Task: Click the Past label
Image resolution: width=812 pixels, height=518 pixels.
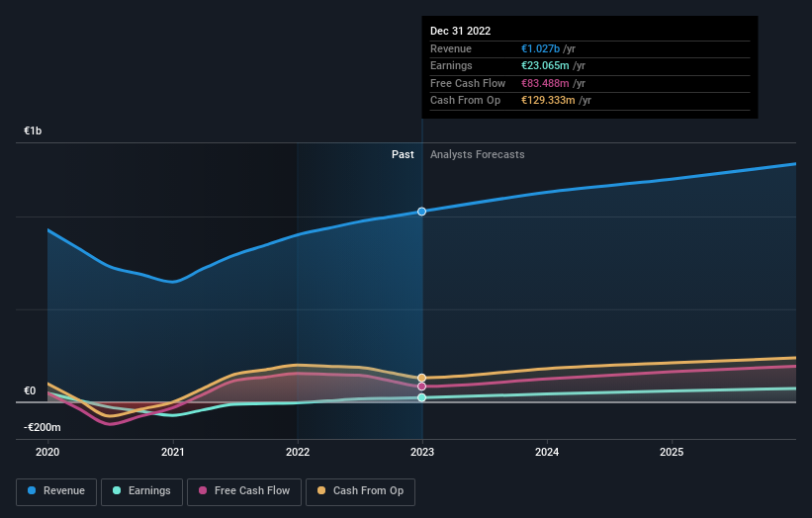Action: coord(403,155)
